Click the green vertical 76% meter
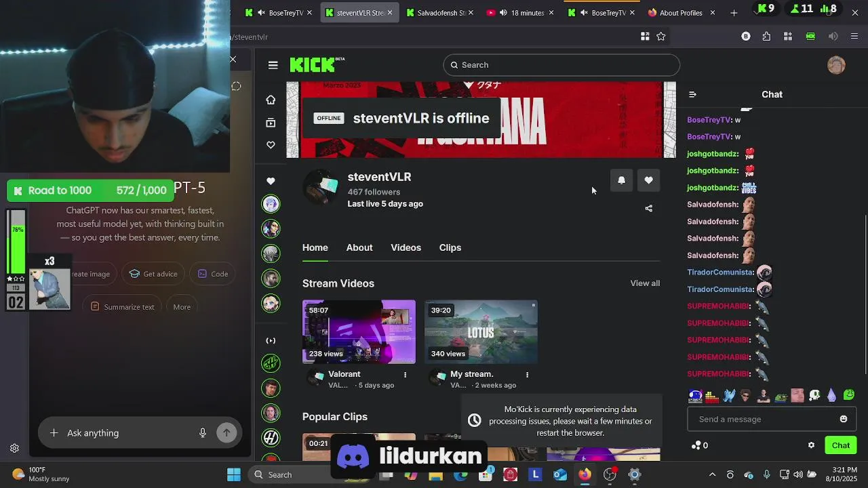This screenshot has height=488, width=868. (x=18, y=249)
